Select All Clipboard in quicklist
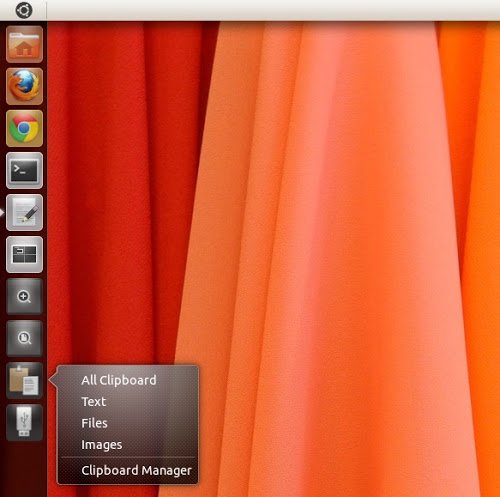 coord(119,380)
